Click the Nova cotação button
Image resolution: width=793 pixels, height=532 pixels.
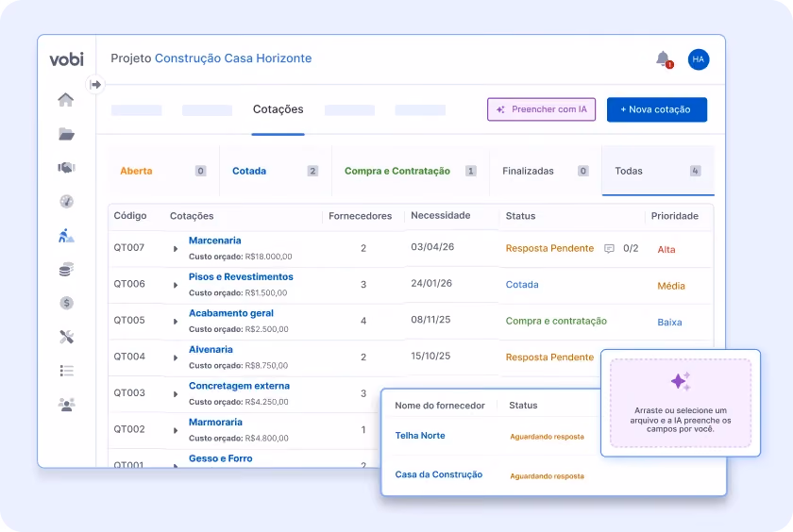656,109
